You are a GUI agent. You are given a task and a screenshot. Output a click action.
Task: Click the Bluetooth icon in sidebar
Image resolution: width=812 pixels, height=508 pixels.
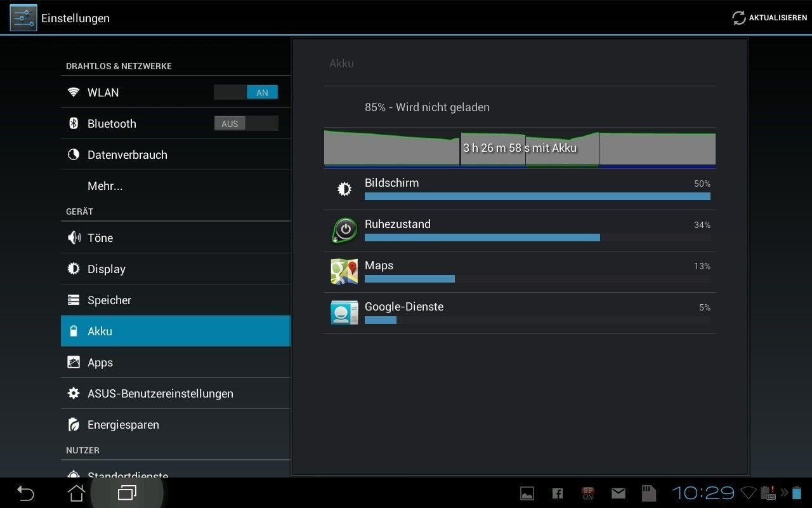[74, 124]
